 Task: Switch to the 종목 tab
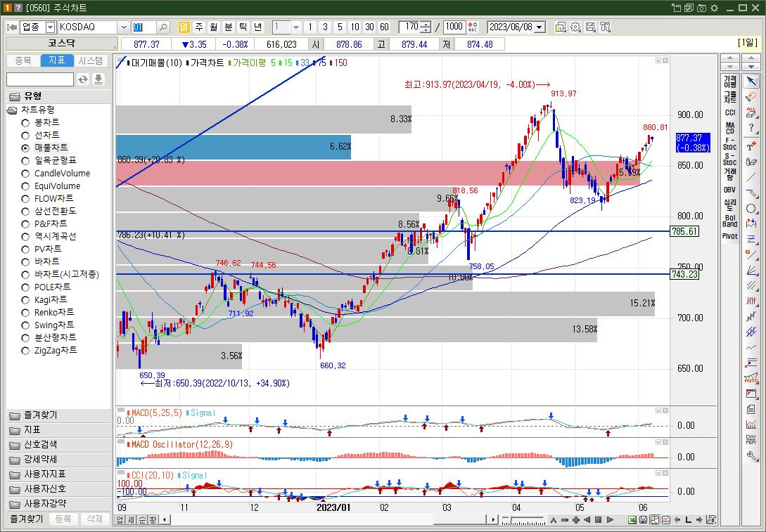pos(23,60)
